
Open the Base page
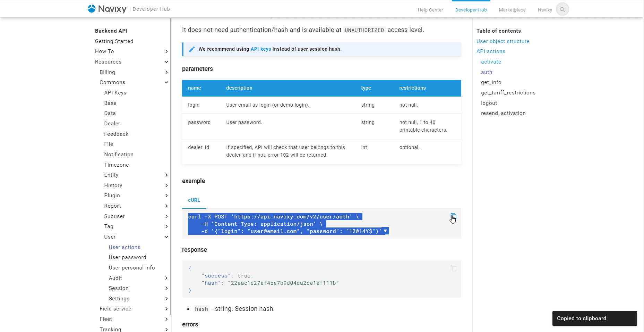tap(110, 103)
